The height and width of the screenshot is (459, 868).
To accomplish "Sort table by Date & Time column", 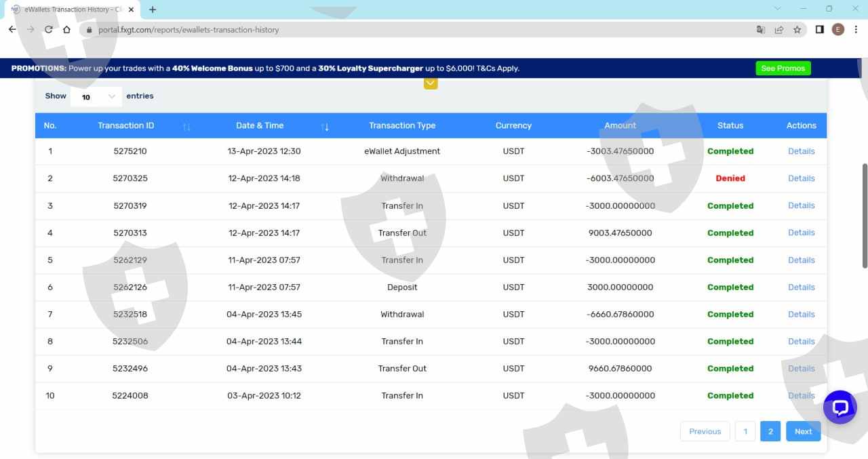I will (325, 127).
